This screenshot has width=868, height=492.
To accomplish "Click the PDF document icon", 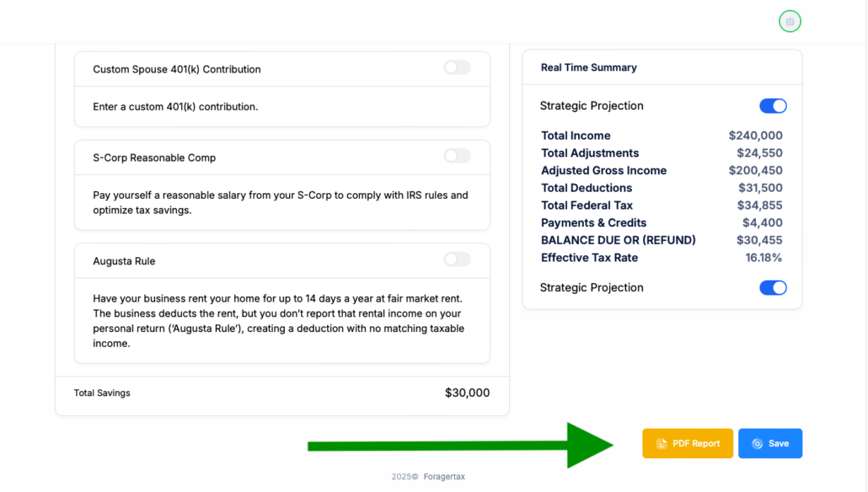I will [662, 444].
